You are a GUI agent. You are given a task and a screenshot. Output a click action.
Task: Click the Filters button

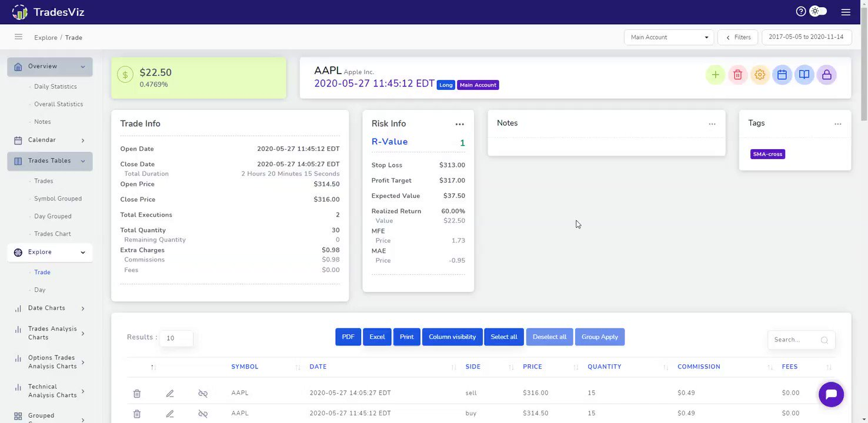738,37
